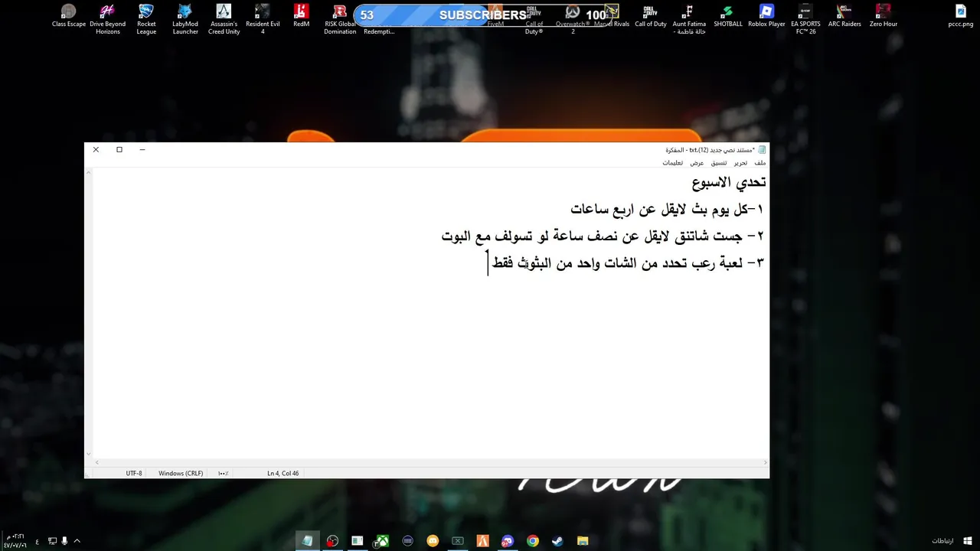Viewport: 980px width, 551px height.
Task: Select the Rocket League desktop icon
Action: pyautogui.click(x=146, y=19)
